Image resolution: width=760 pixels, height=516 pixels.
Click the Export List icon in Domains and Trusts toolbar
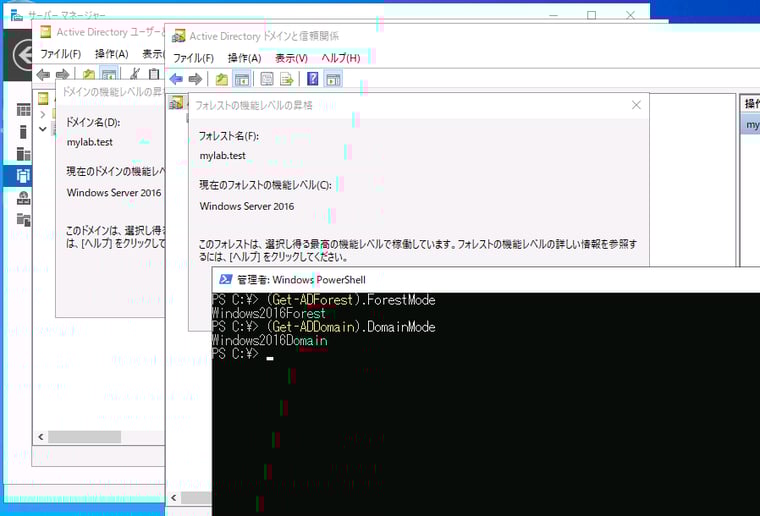[286, 79]
